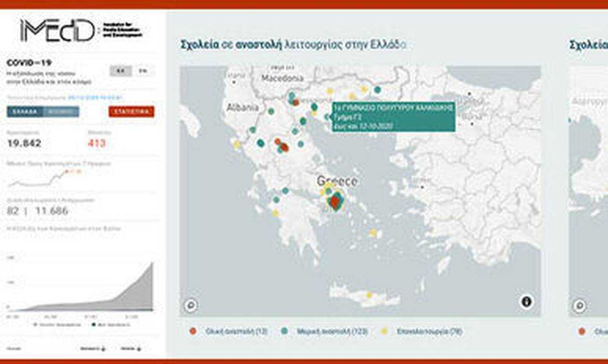608x364 pixels.
Task: Open the black info icon on the map
Action: point(526,302)
